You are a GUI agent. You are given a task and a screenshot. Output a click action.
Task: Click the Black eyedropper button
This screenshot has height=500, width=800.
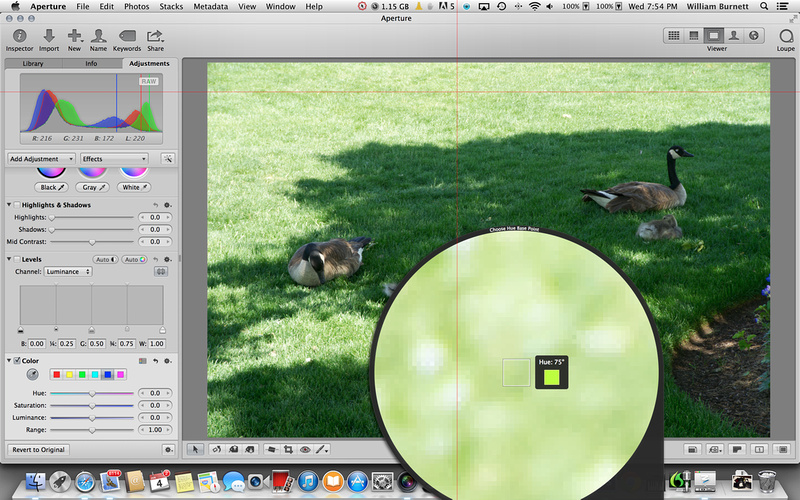(52, 187)
